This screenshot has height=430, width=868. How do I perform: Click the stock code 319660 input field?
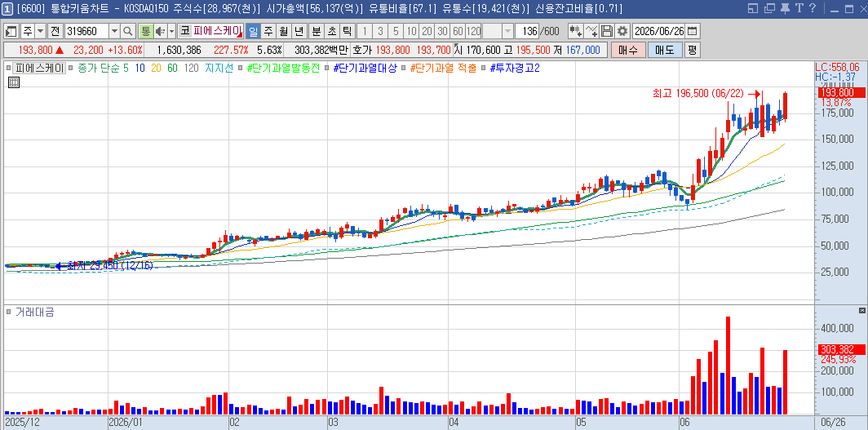tap(86, 31)
